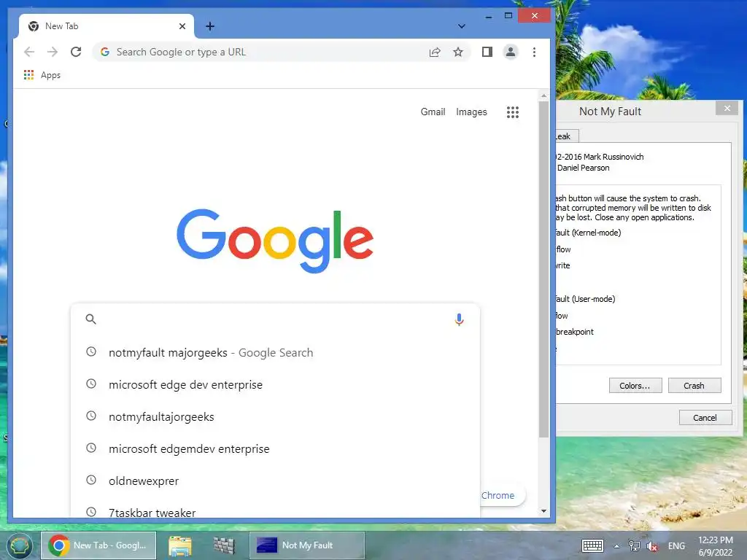The image size is (747, 560).
Task: Close the Not My Fault dialog
Action: point(727,109)
